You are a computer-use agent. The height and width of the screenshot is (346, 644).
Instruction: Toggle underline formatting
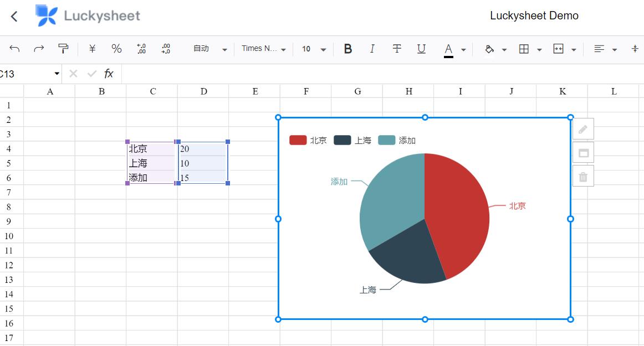click(x=421, y=49)
